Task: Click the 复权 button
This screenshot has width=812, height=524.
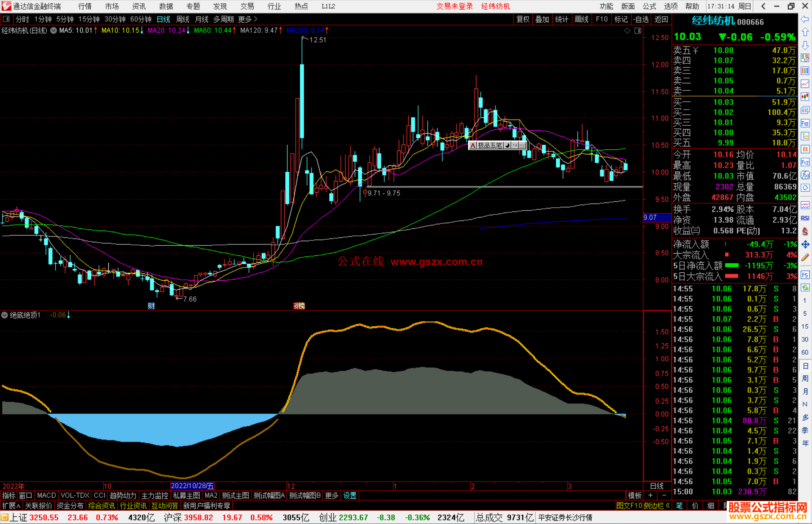Action: pyautogui.click(x=523, y=19)
